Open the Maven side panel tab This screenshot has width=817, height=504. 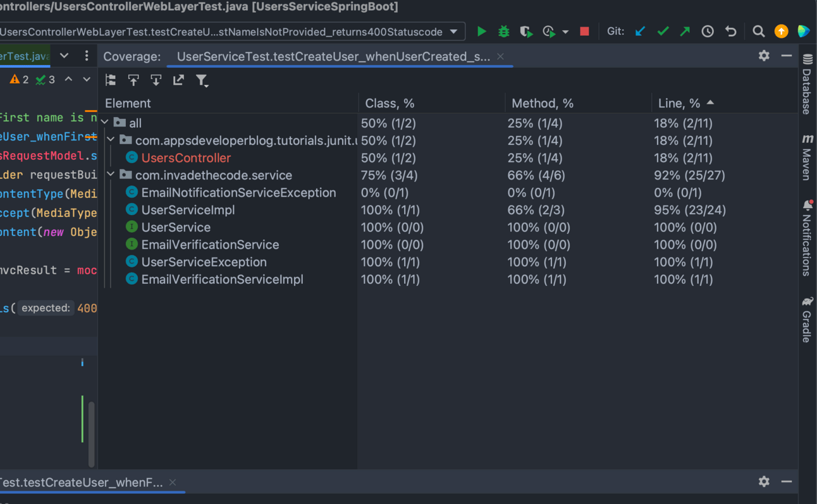[808, 157]
